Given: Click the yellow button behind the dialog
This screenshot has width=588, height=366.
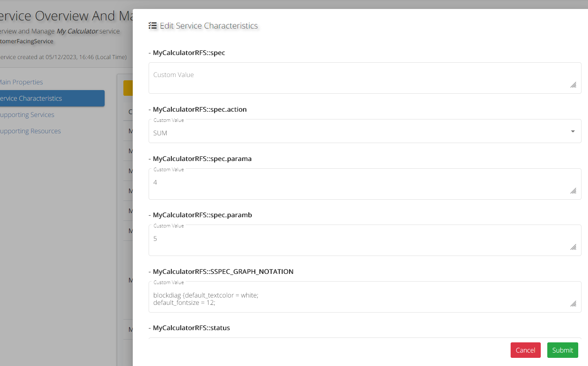Looking at the screenshot, I should point(128,88).
